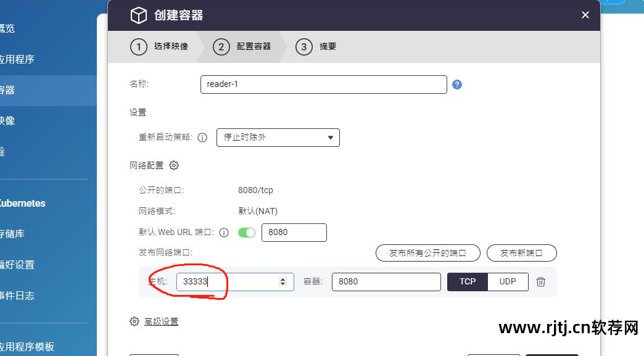Viewport: 644px width, 356px height.
Task: Click the container name field reader-1
Action: tap(323, 85)
